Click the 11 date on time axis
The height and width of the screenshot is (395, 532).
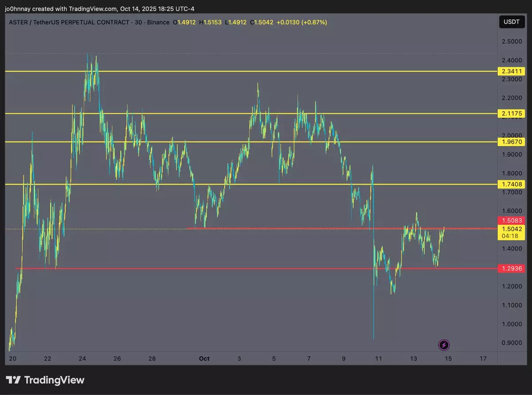[378, 358]
